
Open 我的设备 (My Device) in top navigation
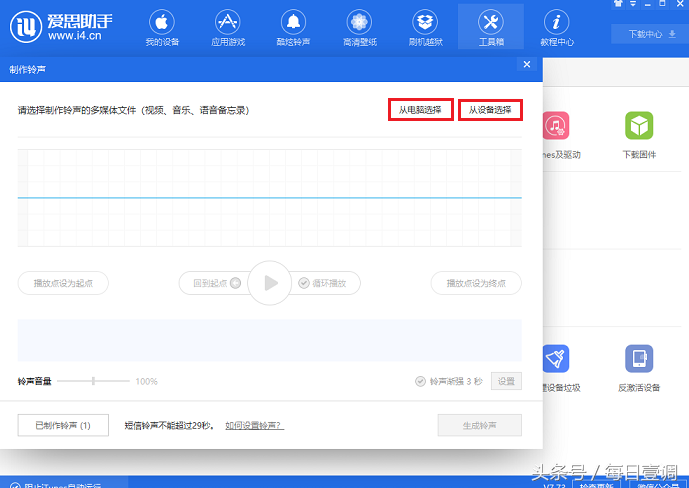[162, 28]
